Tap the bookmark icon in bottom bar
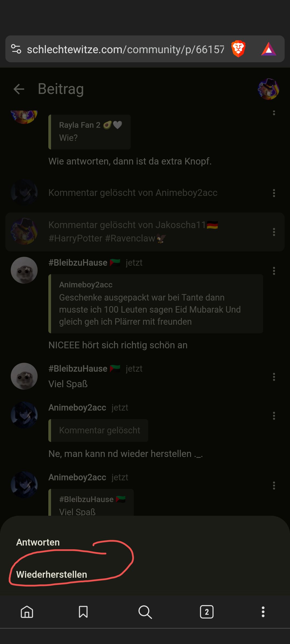This screenshot has width=290, height=644. click(x=83, y=612)
